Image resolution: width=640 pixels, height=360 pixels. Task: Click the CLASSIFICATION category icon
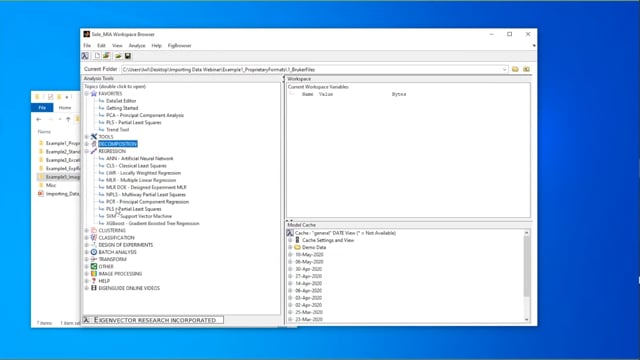pos(94,238)
